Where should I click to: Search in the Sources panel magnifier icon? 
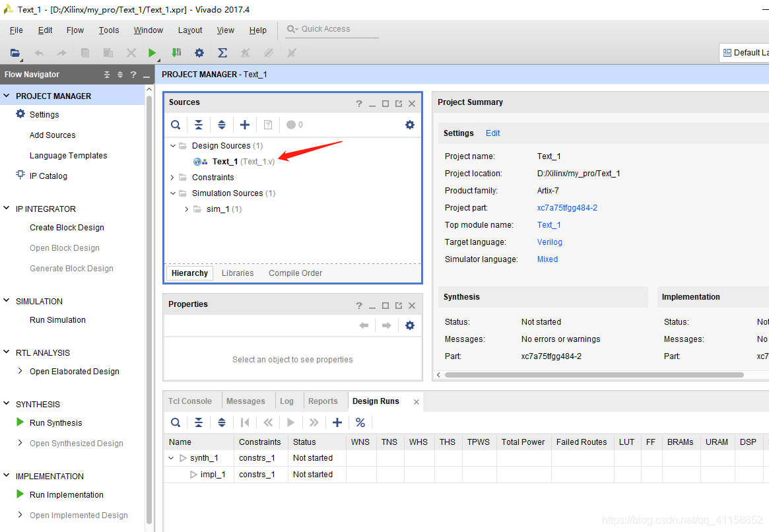pos(176,125)
